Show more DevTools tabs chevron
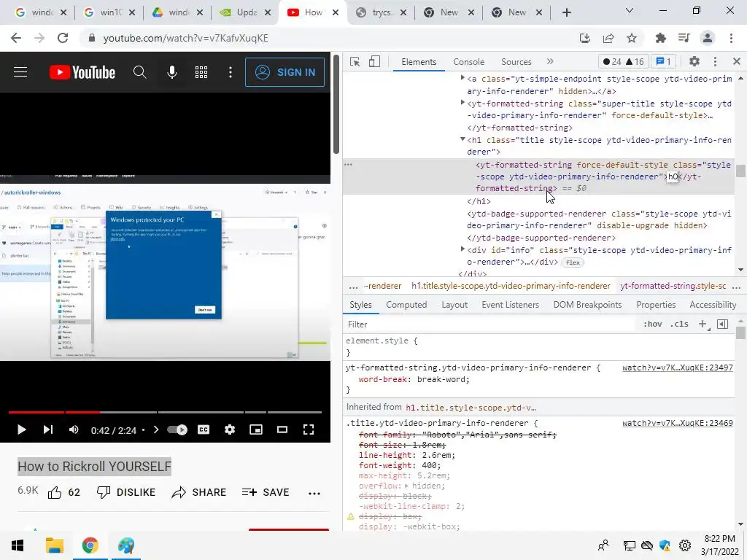747x560 pixels. 550,61
